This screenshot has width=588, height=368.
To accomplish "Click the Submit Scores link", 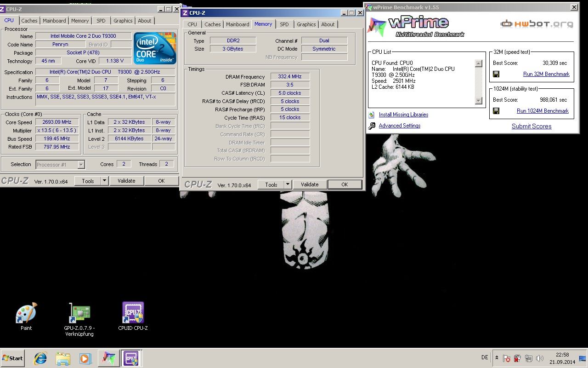I will (x=531, y=126).
